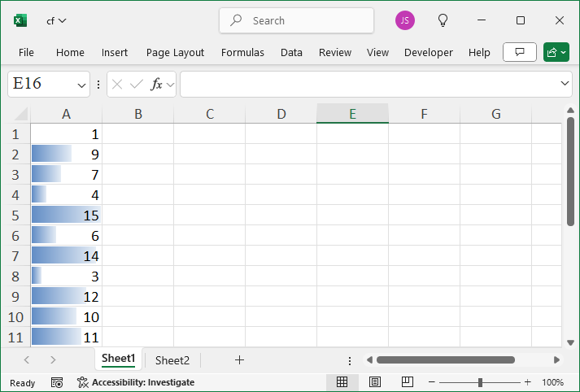This screenshot has width=580, height=392.
Task: Switch to Sheet2 tab
Action: [x=172, y=360]
